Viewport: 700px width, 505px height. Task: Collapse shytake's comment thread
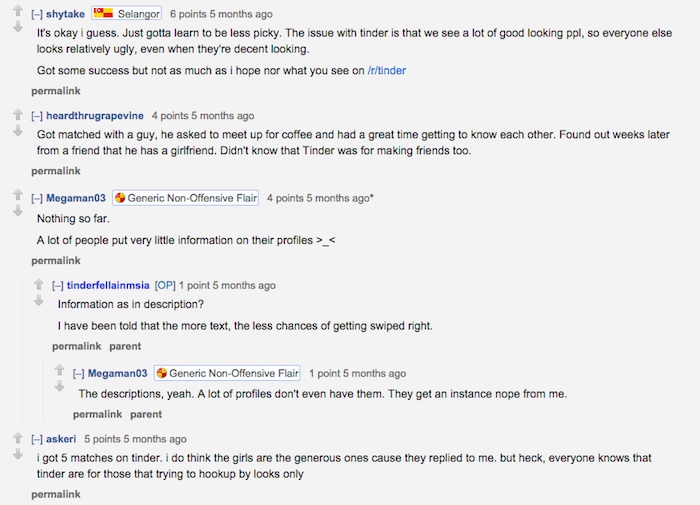tap(37, 14)
